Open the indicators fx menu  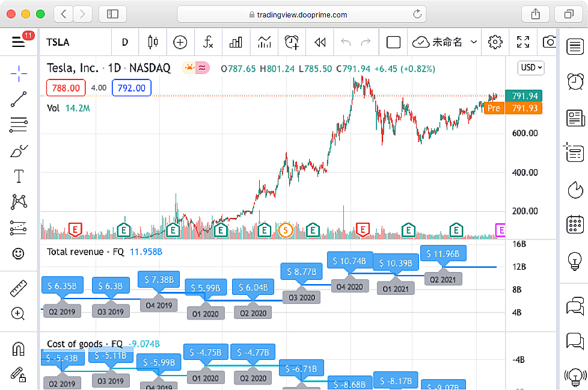coord(208,42)
